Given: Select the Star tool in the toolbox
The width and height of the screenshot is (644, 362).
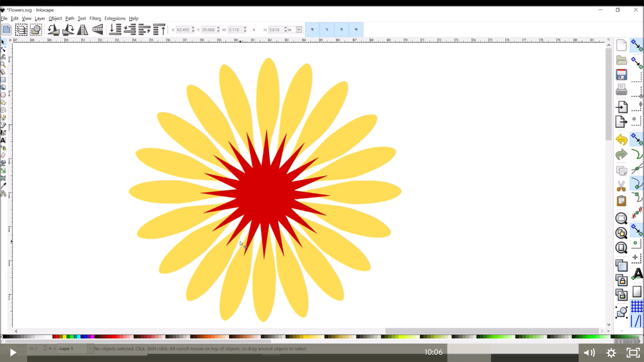Looking at the screenshot, I should (3, 102).
